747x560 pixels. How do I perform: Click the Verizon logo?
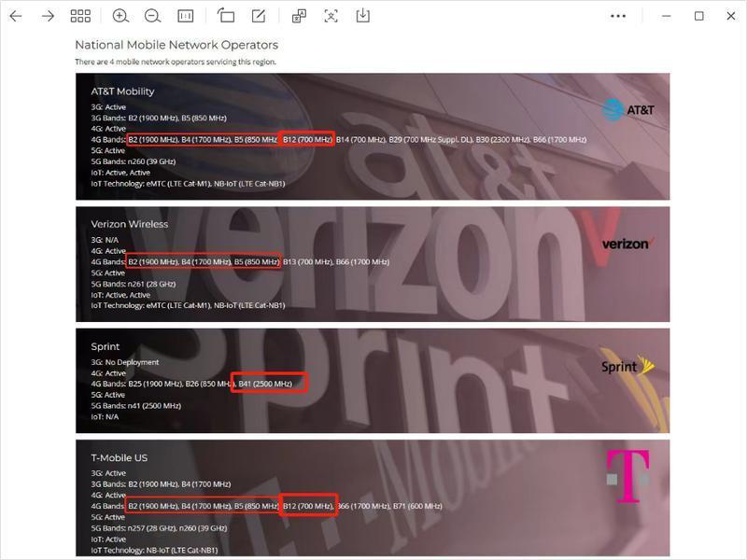(x=627, y=243)
